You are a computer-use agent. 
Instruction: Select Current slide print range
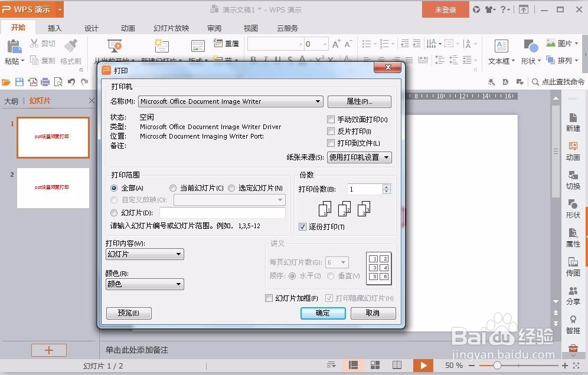point(173,188)
